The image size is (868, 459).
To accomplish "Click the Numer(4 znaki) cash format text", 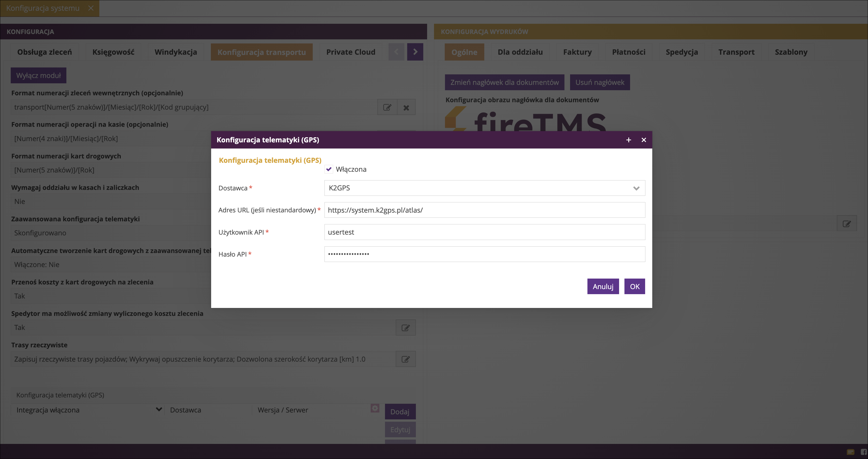I will [x=66, y=139].
